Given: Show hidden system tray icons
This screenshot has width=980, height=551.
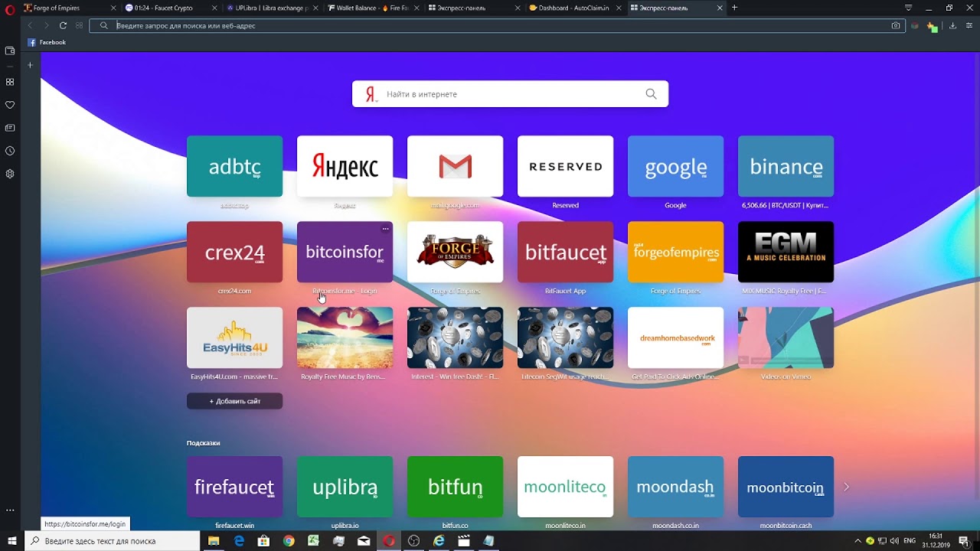Looking at the screenshot, I should tap(857, 541).
